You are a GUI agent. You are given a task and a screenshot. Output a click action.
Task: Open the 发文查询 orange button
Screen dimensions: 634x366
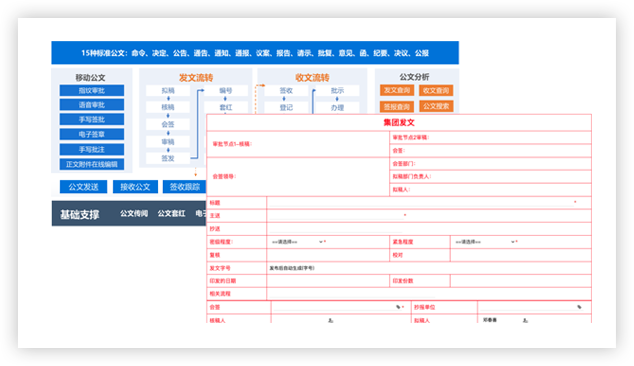pos(397,90)
